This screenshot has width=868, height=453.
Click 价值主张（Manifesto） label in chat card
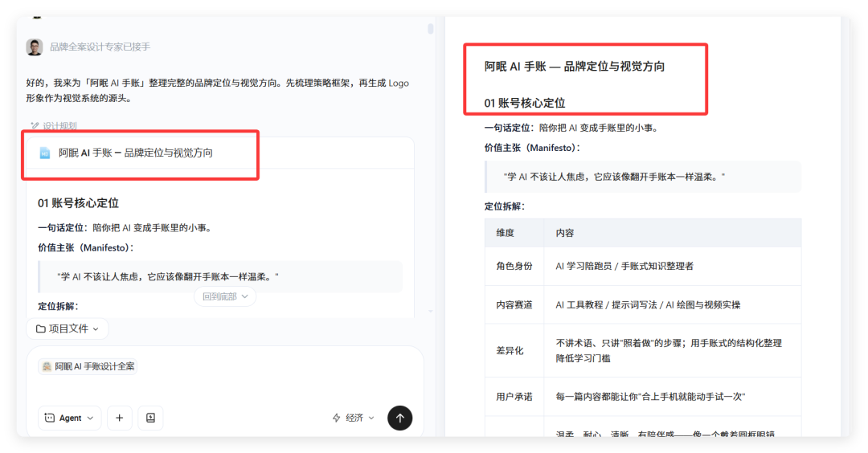[86, 248]
